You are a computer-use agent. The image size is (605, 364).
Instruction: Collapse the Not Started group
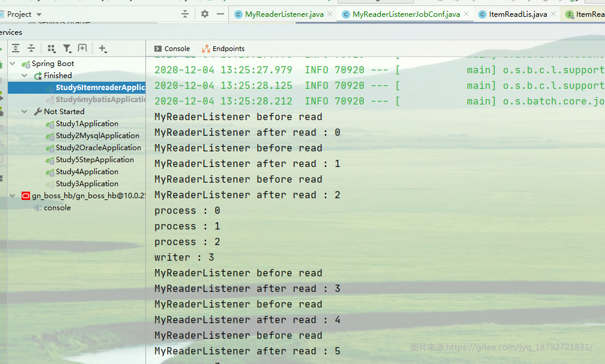(24, 111)
